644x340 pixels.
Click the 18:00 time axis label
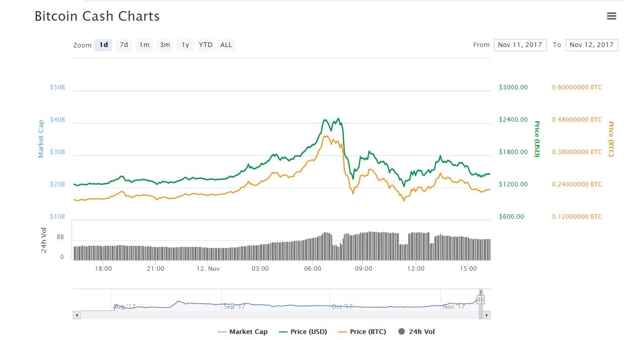(103, 269)
